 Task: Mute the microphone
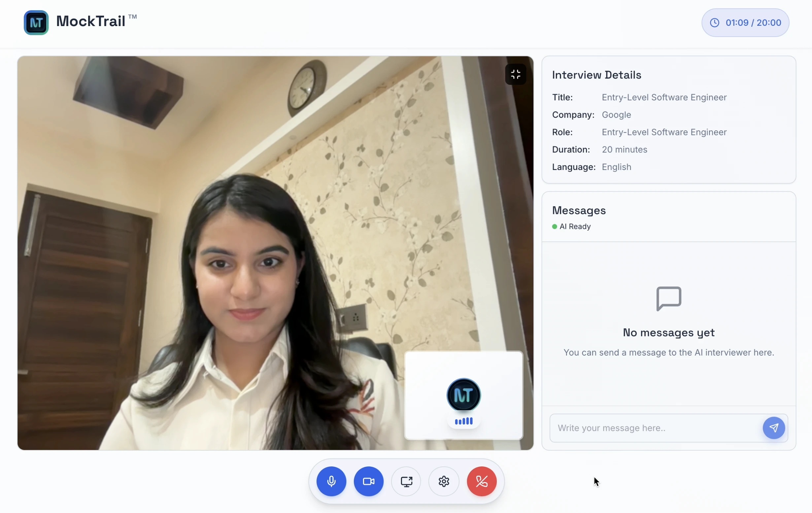331,481
